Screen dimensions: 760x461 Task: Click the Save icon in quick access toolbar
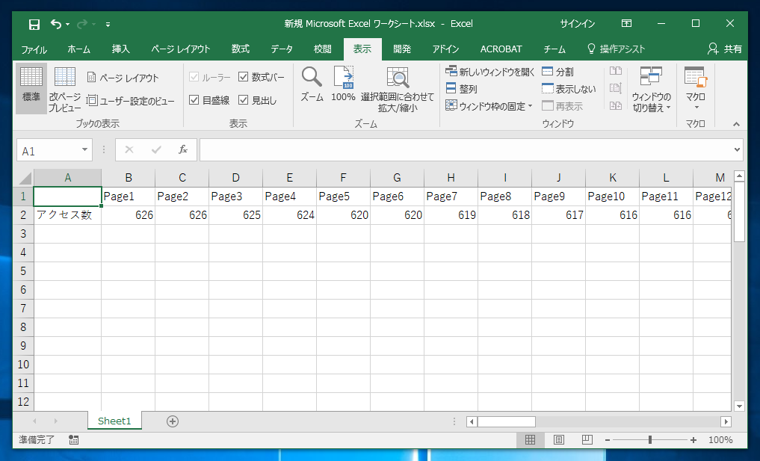tap(34, 24)
